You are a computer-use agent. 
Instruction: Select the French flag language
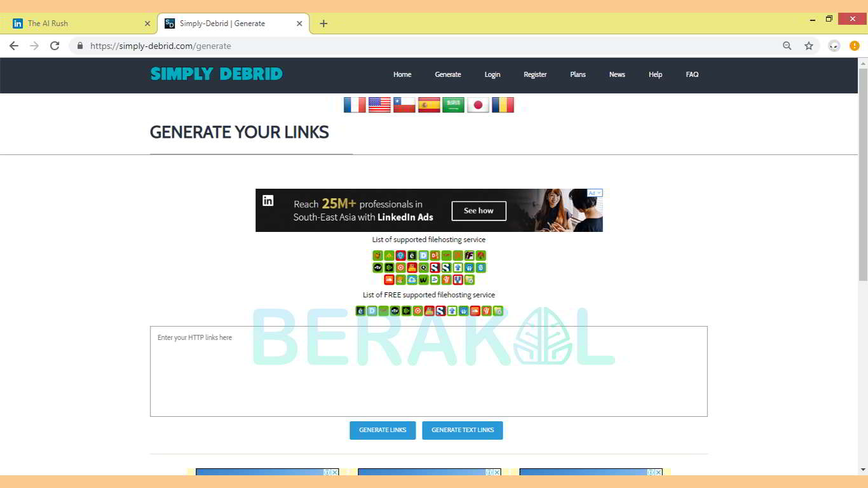click(355, 105)
